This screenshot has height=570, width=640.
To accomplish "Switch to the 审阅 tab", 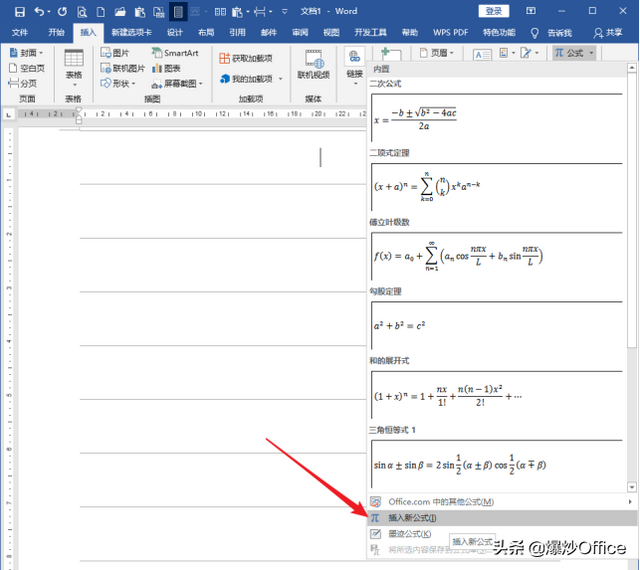I will pos(300,32).
